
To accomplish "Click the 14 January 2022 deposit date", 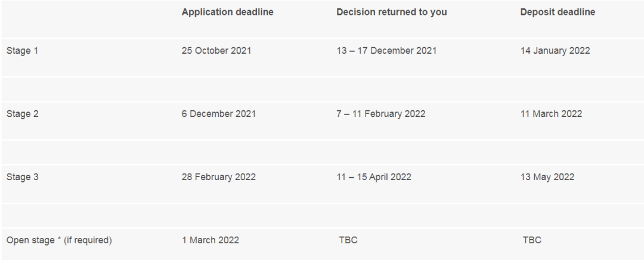I will click(555, 51).
